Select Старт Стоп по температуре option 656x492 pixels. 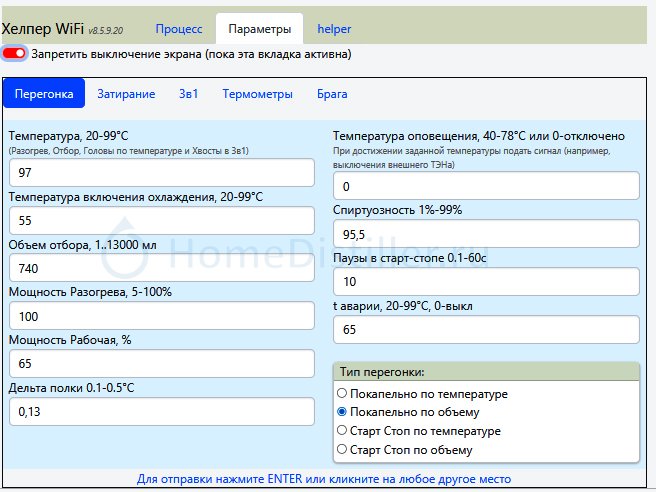[x=342, y=431]
